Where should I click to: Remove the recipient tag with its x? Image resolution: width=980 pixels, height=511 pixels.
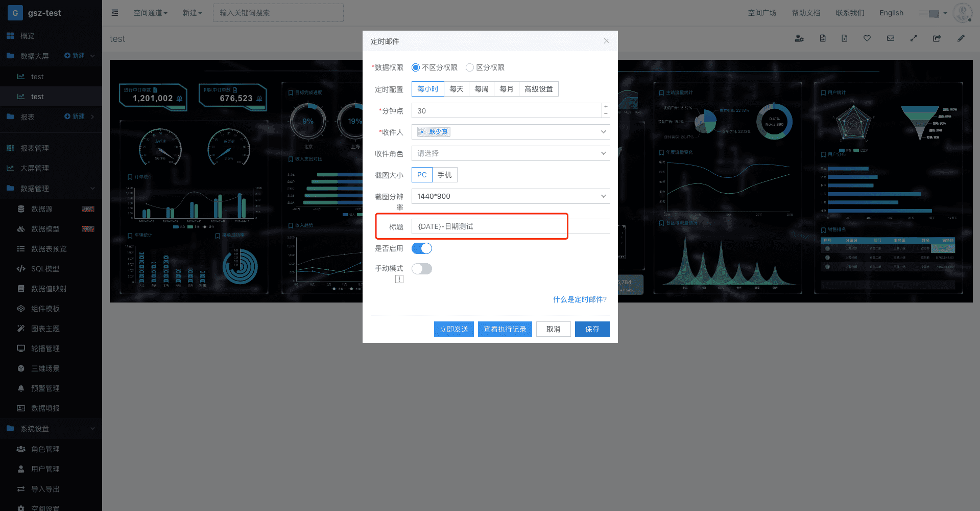[x=422, y=132]
